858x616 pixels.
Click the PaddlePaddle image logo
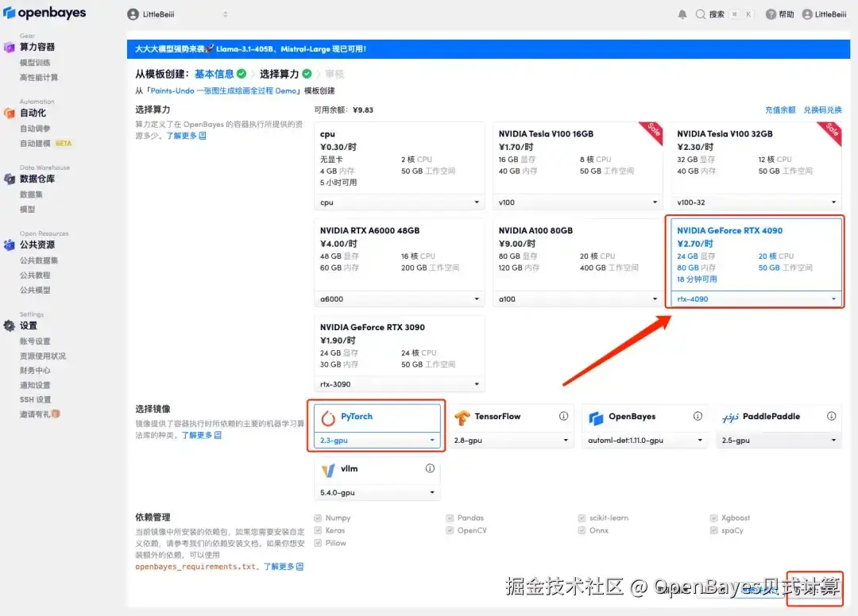tap(730, 418)
